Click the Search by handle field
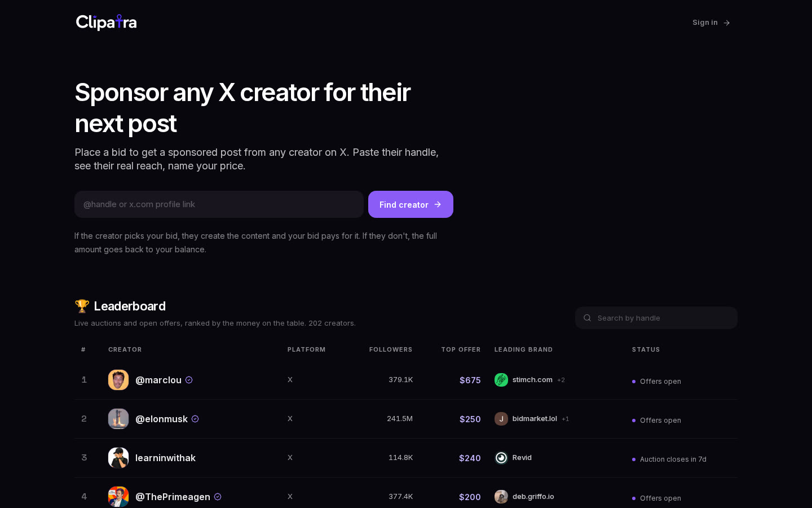 pos(656,318)
